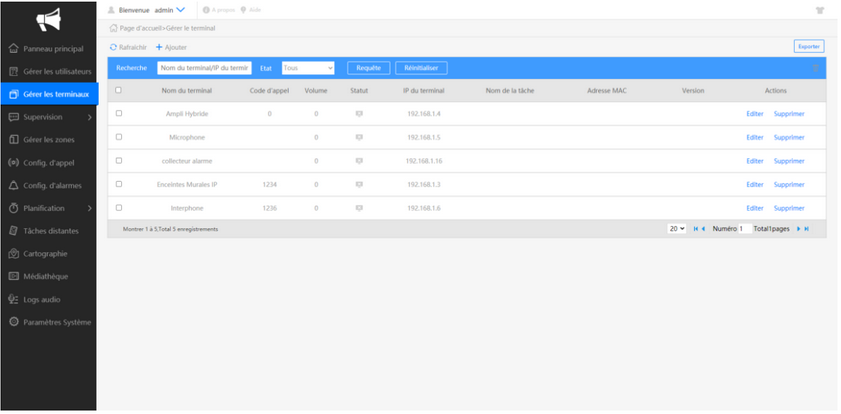Screen dimensions: 841x414
Task: Click the page Numéro input field
Action: pyautogui.click(x=745, y=229)
